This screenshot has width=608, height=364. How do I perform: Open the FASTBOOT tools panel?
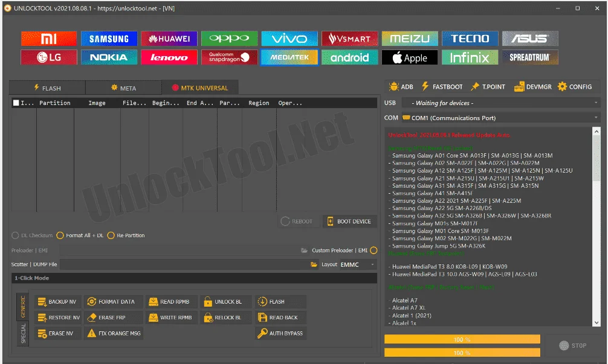(x=442, y=87)
